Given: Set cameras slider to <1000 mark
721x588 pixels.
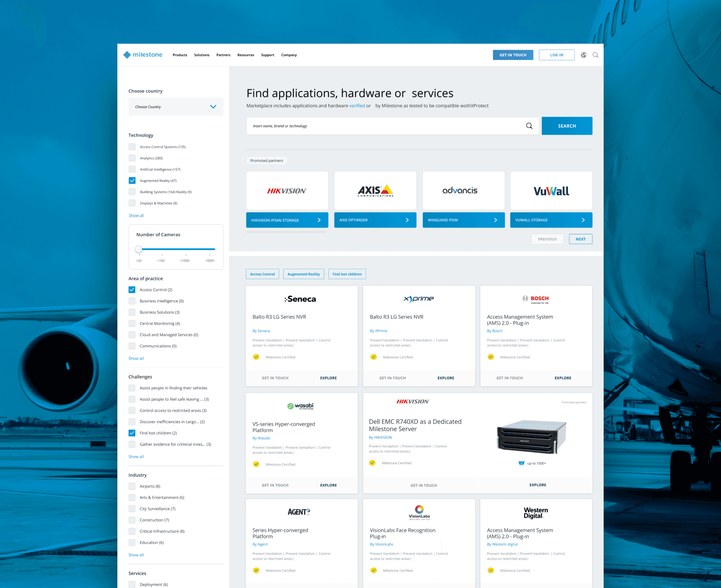Looking at the screenshot, I should [185, 250].
